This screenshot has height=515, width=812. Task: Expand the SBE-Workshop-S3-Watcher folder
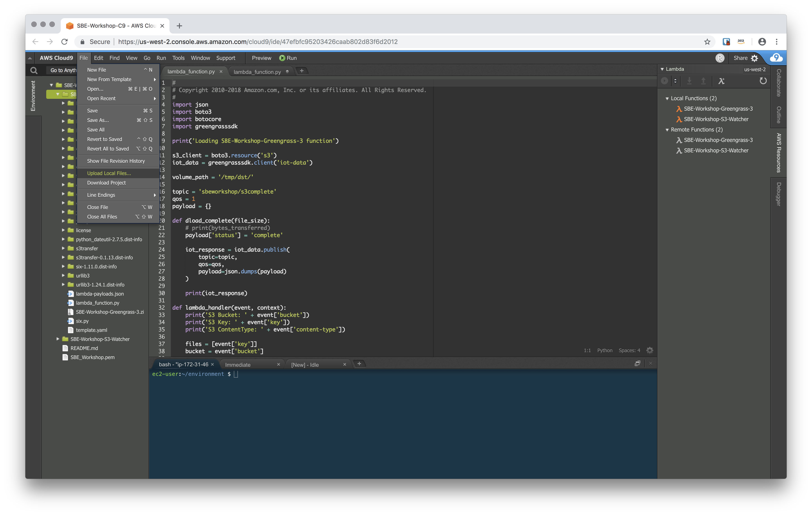click(x=58, y=339)
